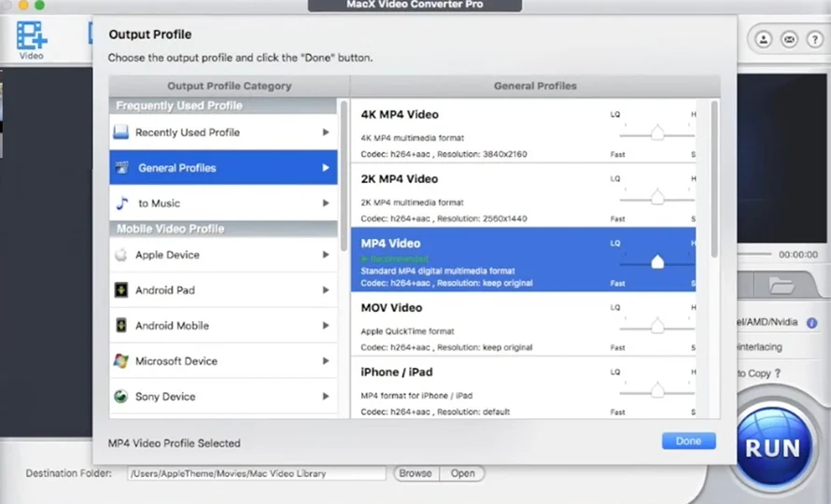
Task: Click the MOV Video quality slider
Action: point(657,327)
